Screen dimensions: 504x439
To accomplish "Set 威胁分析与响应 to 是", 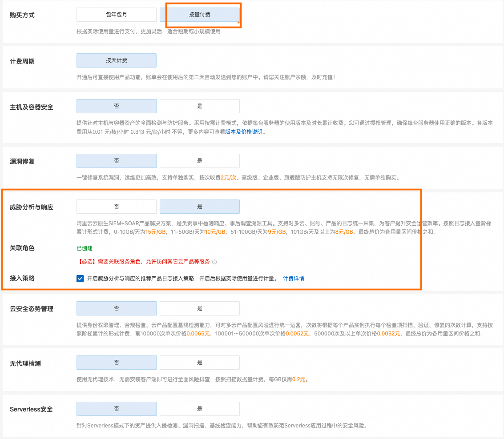I will point(200,207).
